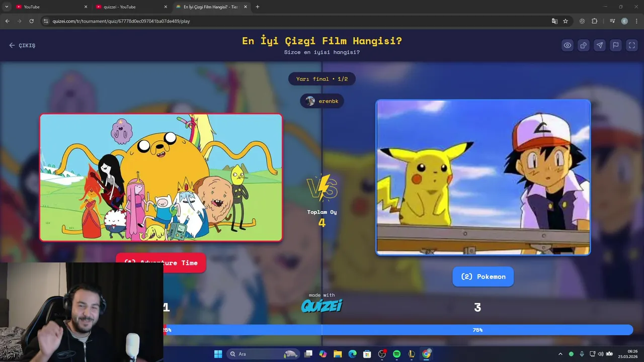Open the media controls icon in toolbar
Screen dimensions: 644x362
point(612,21)
